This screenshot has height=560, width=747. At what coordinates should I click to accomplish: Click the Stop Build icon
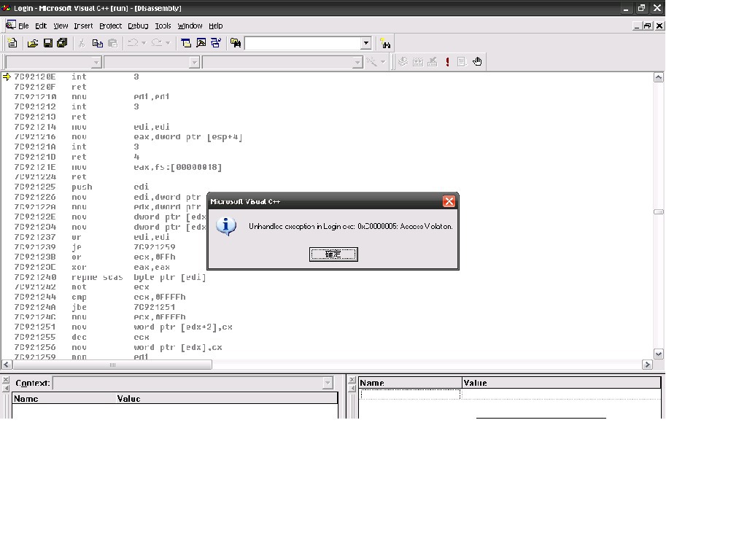pos(433,62)
